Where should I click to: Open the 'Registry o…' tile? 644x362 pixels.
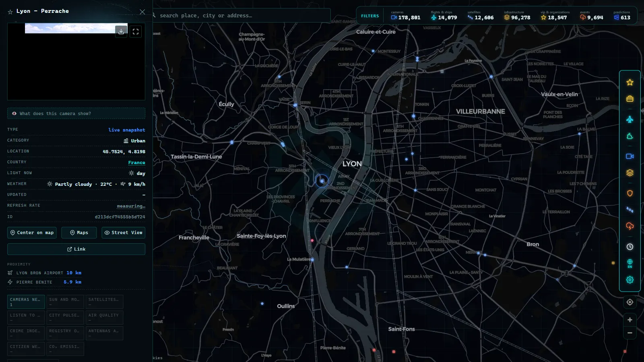(65, 333)
